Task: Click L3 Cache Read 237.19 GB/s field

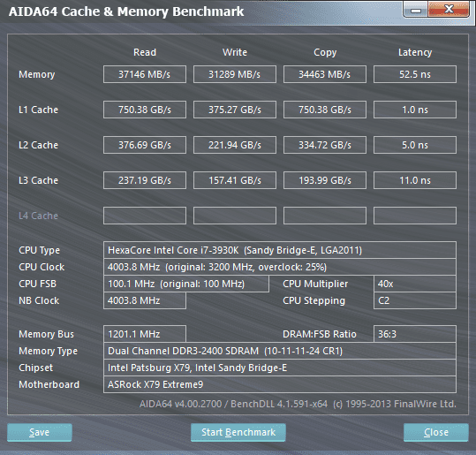Action: pyautogui.click(x=145, y=180)
